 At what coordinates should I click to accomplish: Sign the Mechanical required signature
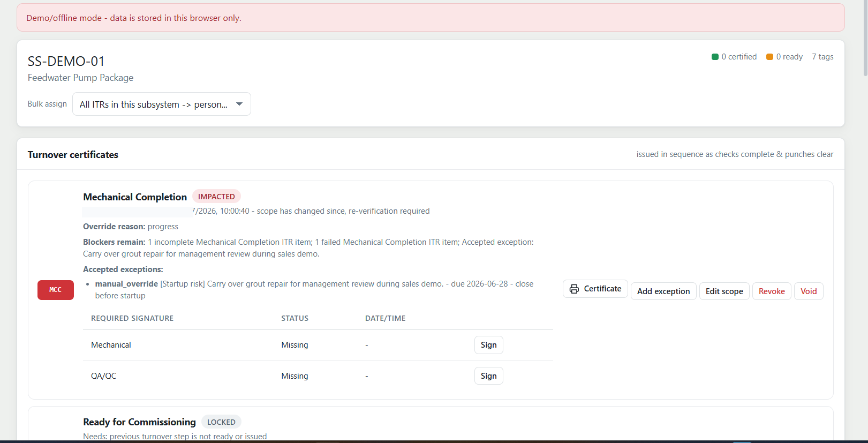pos(488,345)
